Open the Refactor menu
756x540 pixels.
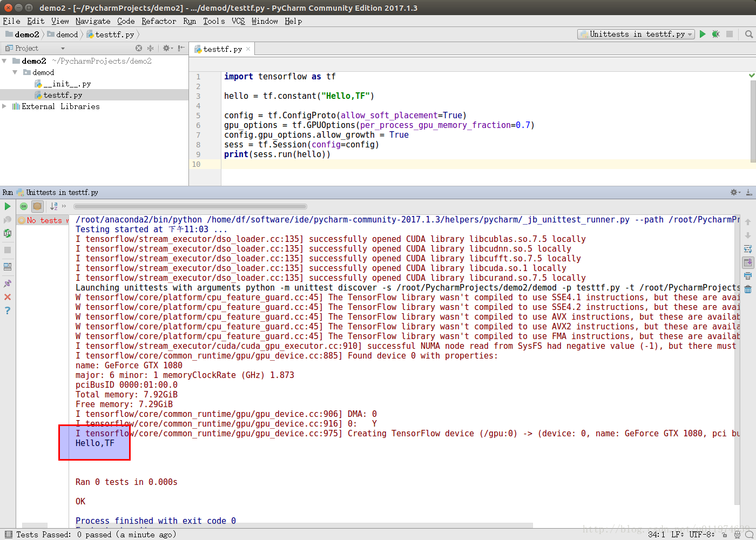pos(159,21)
